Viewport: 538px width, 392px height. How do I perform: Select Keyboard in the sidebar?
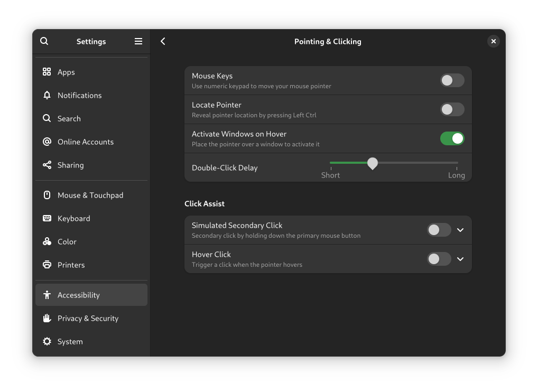click(73, 218)
